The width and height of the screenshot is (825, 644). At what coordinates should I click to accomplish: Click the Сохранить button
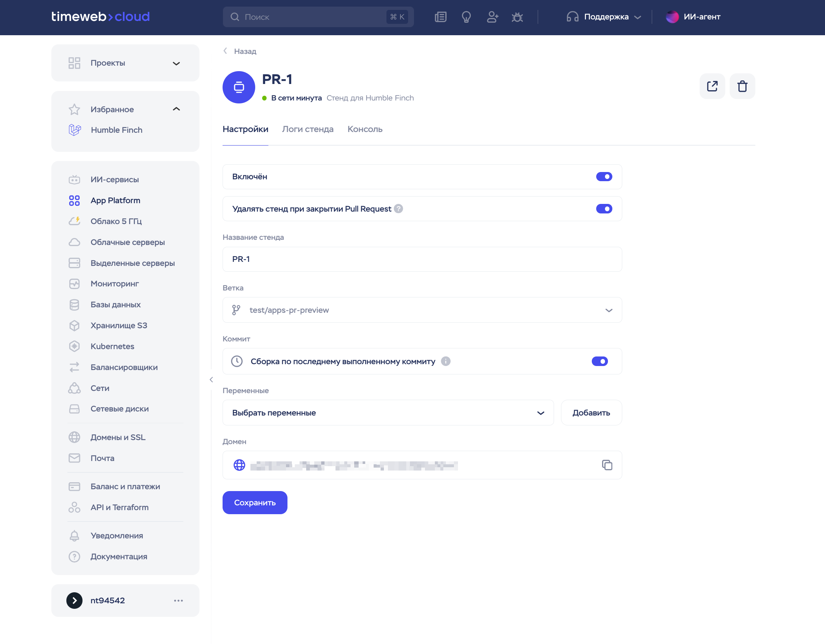[254, 503]
